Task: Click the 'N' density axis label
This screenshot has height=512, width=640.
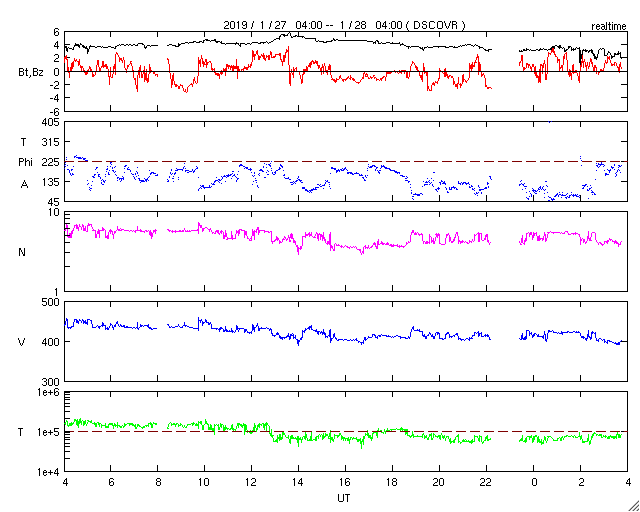Action: [22, 252]
